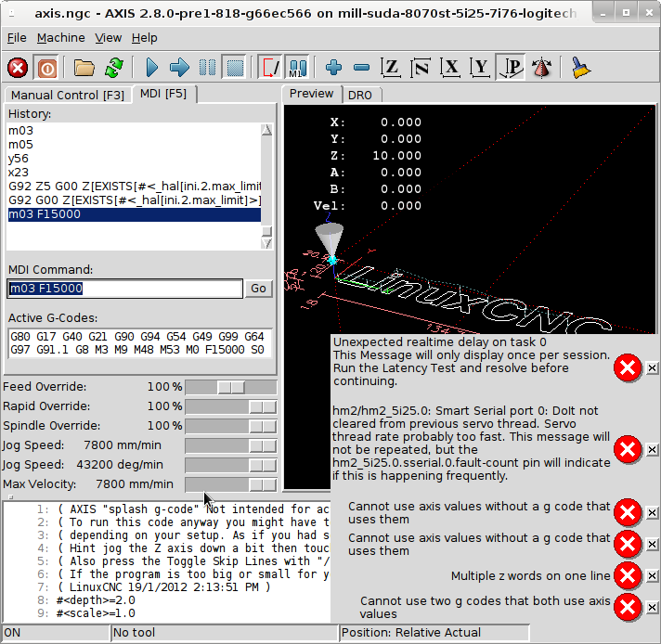Select G-code line 7 LinuxCNC date comment
The width and height of the screenshot is (661, 644).
point(166,587)
